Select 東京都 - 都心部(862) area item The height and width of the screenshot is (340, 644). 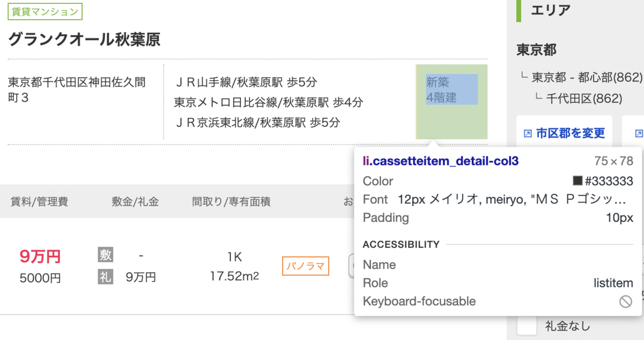[587, 77]
